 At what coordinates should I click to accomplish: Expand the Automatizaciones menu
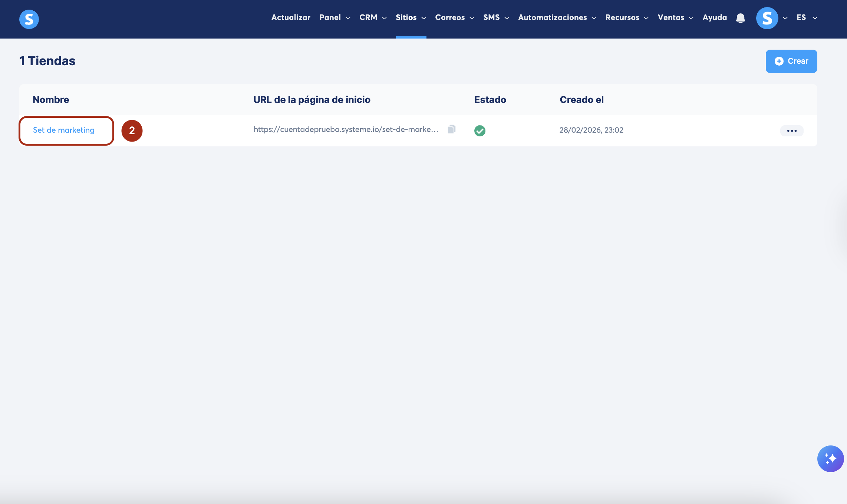click(557, 17)
